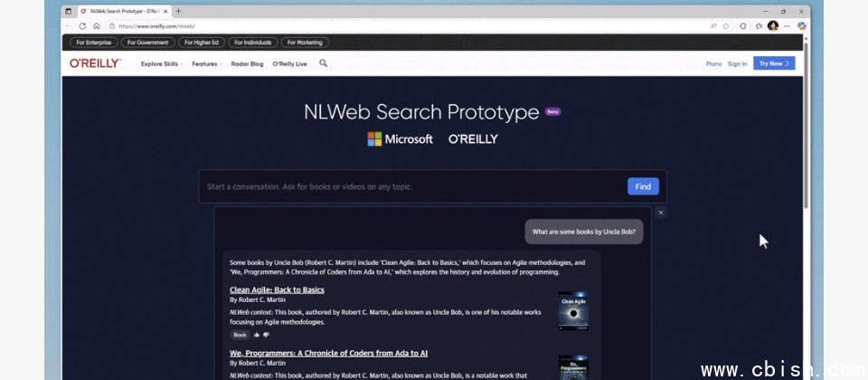
Task: Click the 'What are some books by Uncle Bob?' bubble
Action: (x=584, y=232)
